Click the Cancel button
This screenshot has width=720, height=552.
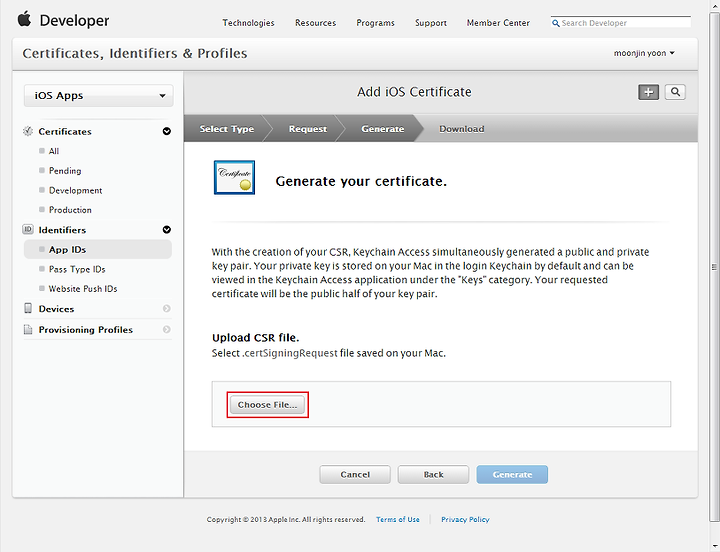click(355, 474)
